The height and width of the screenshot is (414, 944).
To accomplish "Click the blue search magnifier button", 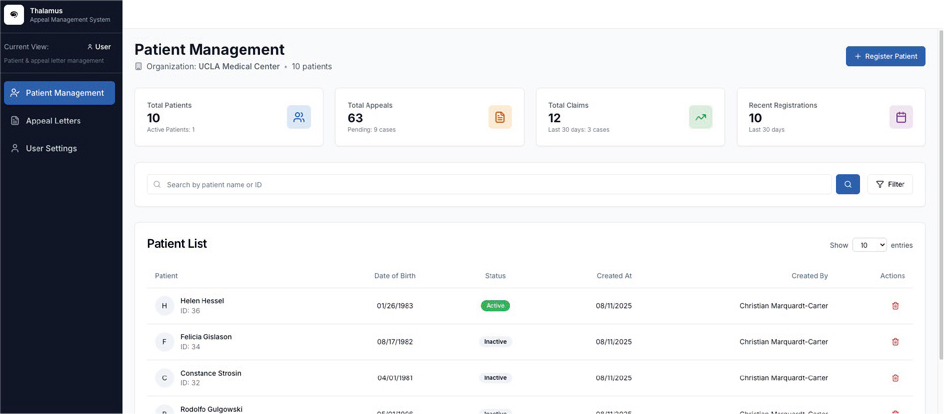I will tap(847, 184).
